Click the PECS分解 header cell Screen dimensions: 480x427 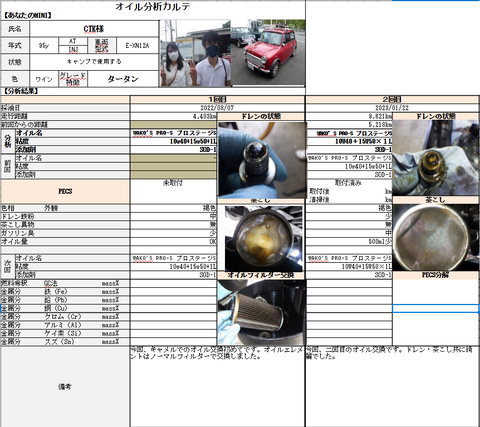click(x=436, y=275)
